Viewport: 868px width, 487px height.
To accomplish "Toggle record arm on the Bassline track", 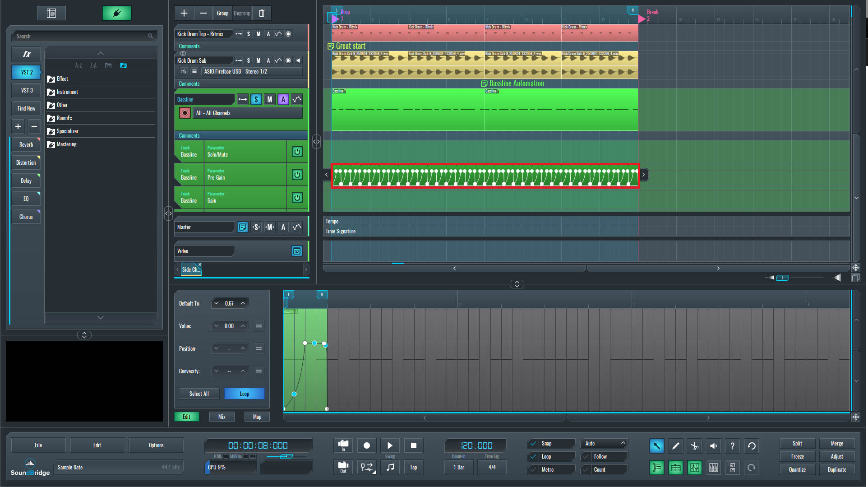I will [185, 113].
